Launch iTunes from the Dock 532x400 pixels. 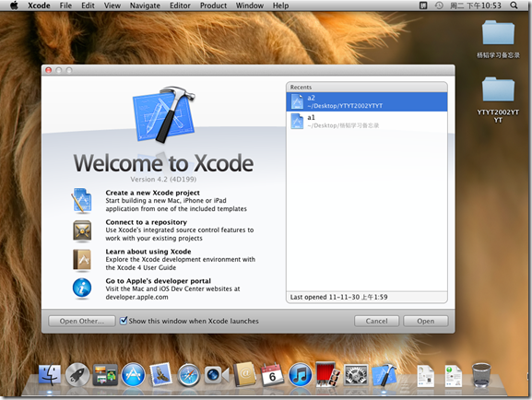(300, 374)
